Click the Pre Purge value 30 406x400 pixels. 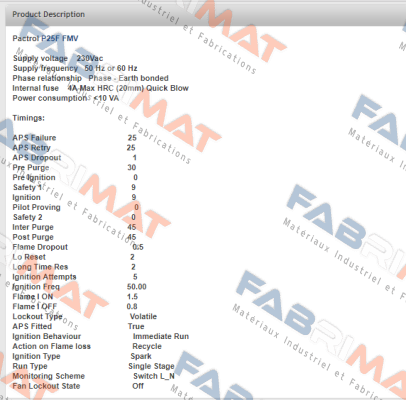pyautogui.click(x=132, y=168)
